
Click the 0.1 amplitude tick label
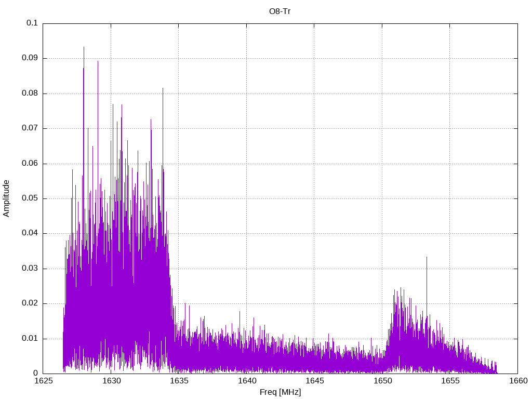(32, 23)
